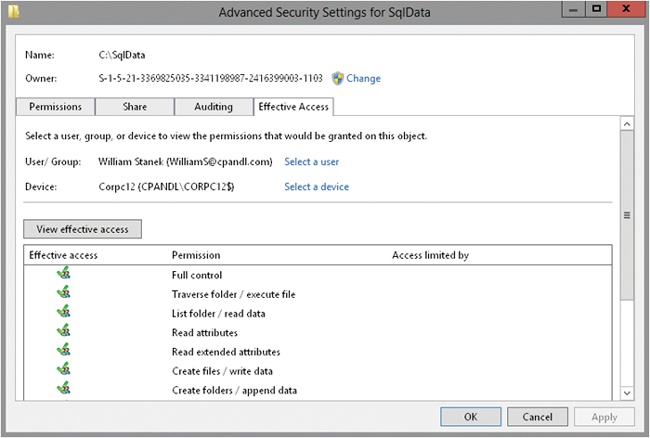
Task: Cancel the security settings dialog
Action: point(537,417)
